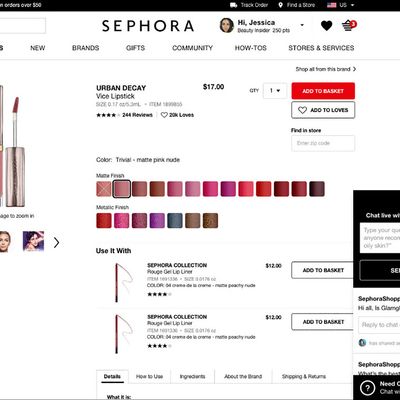This screenshot has width=400, height=400.
Task: Click the Track Order truck icon
Action: (234, 5)
